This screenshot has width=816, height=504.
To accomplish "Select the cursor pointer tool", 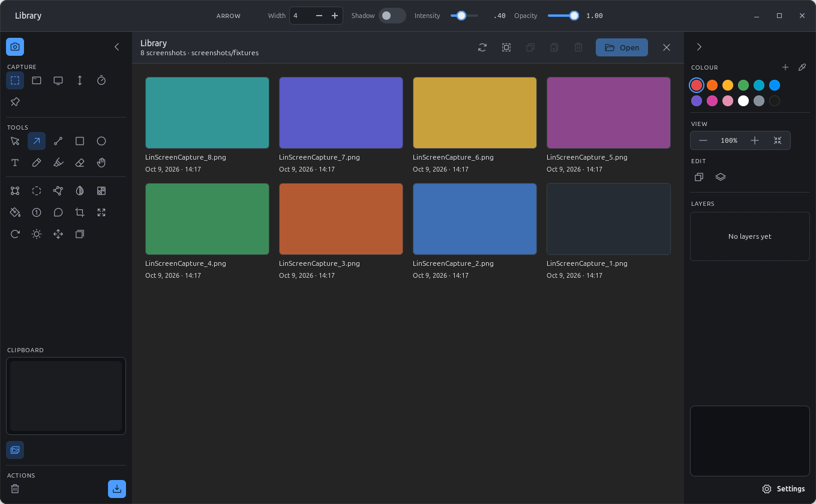I will pos(15,141).
